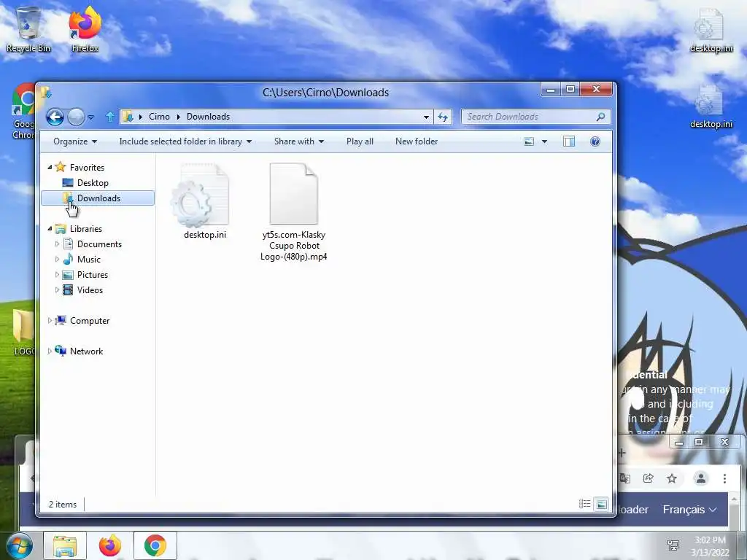
Task: Select the upper desktop.ini desktop icon
Action: point(711,29)
